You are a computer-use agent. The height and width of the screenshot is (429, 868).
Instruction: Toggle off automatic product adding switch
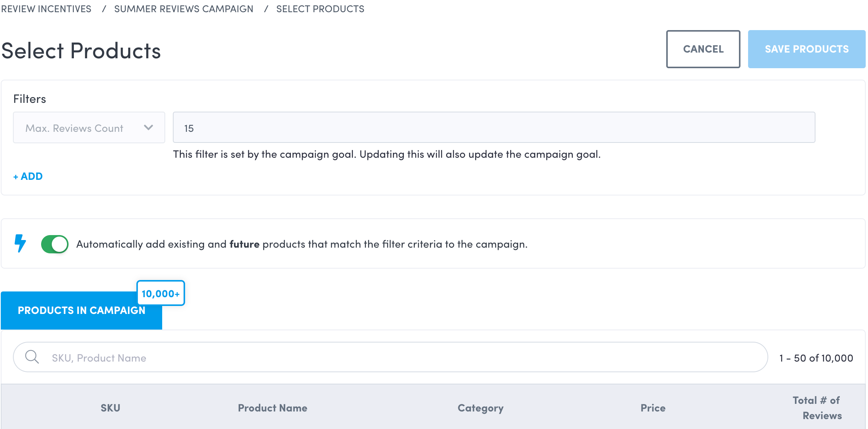click(55, 244)
